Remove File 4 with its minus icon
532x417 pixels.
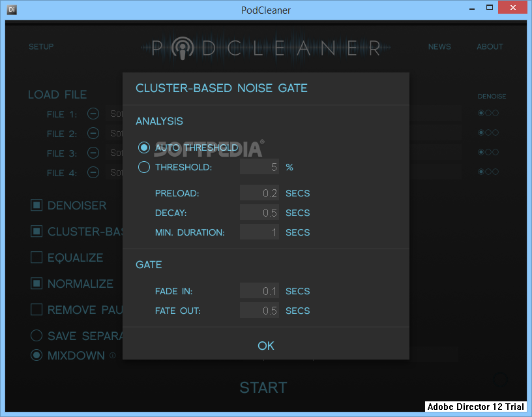pos(93,172)
